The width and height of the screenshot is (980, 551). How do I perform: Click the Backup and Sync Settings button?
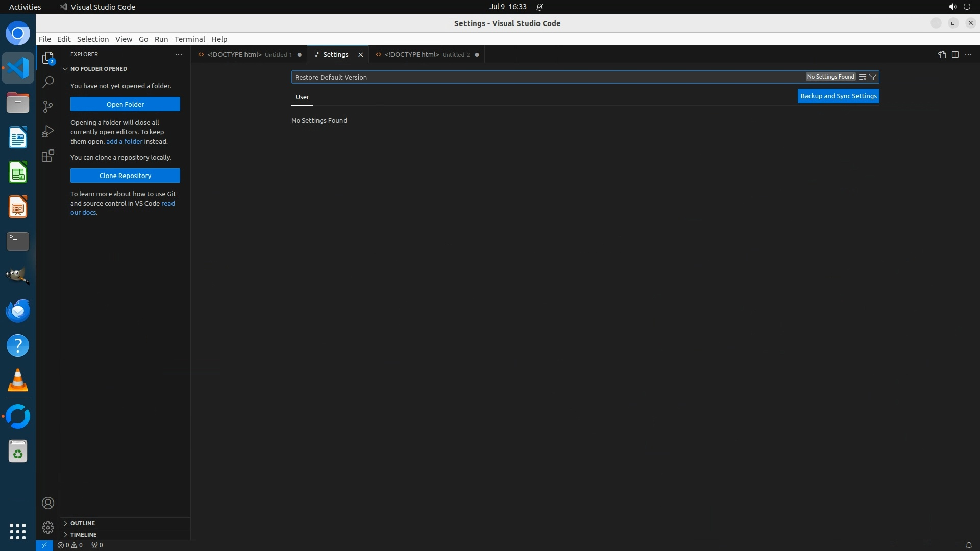[838, 96]
